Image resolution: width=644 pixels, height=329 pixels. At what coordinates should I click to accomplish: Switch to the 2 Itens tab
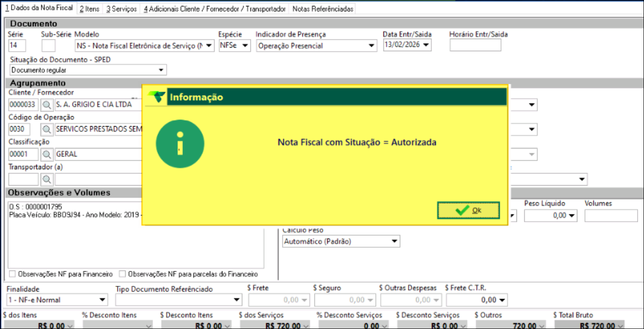pos(89,9)
